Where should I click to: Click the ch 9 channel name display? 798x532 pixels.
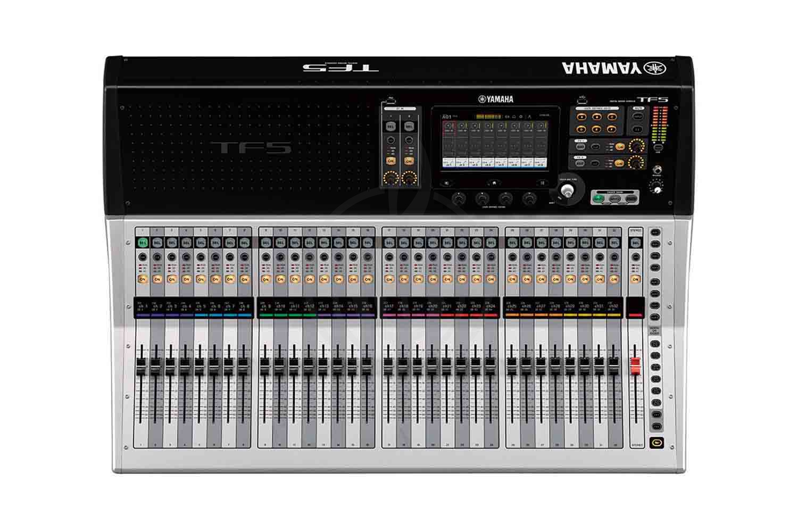tap(266, 307)
